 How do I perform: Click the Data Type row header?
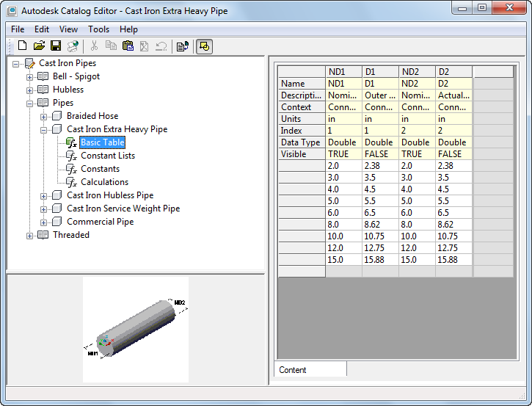pos(302,142)
